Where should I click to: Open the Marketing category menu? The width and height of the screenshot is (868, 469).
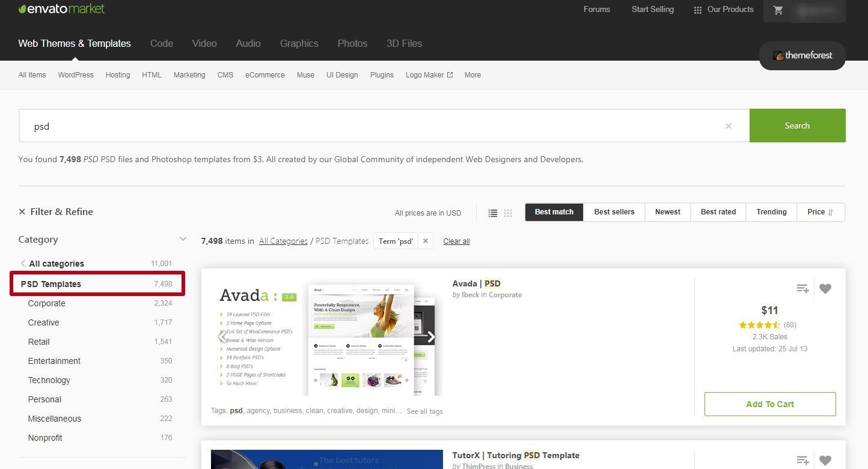point(189,75)
